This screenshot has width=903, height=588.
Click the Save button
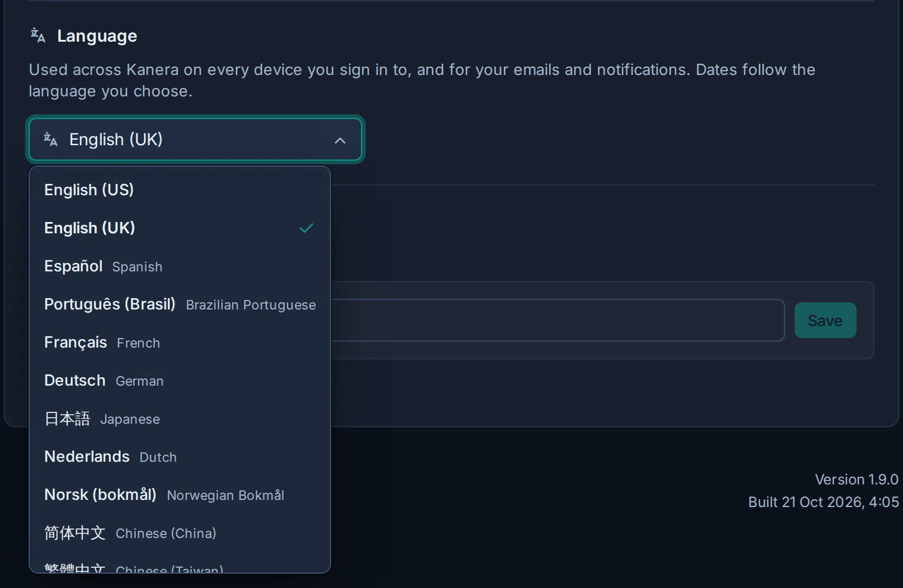pos(825,320)
